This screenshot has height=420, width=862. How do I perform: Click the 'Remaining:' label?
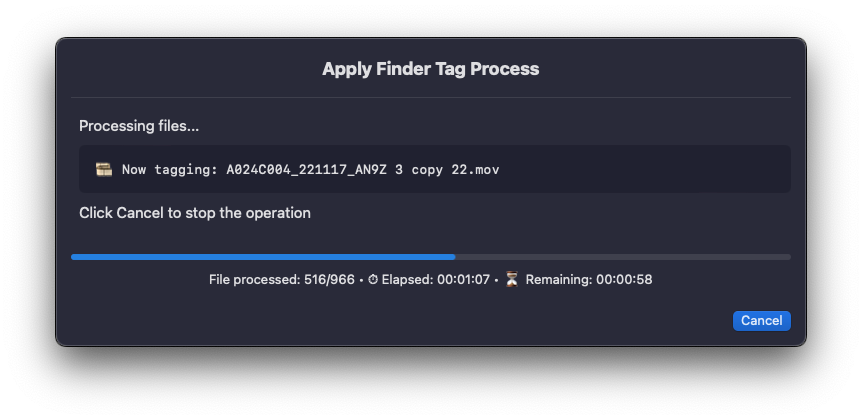[x=559, y=280]
